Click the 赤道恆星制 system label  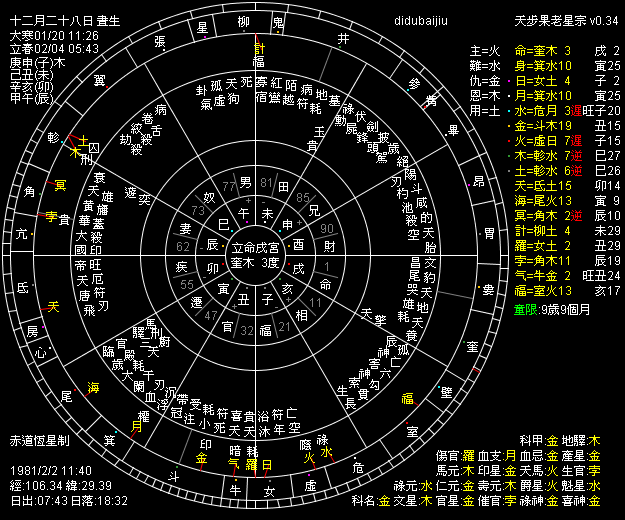tap(38, 440)
